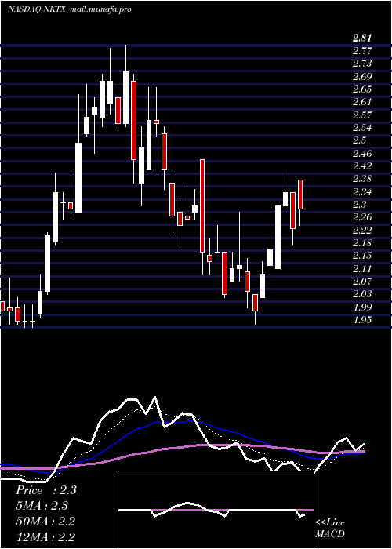Click the 2.54 price axis label
392x549 pixels.
362,128
